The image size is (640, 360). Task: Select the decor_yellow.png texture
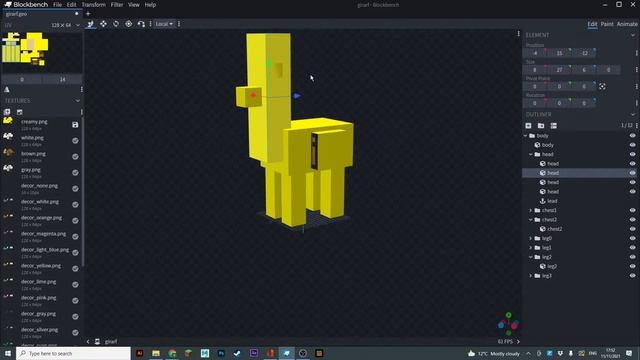(x=41, y=268)
